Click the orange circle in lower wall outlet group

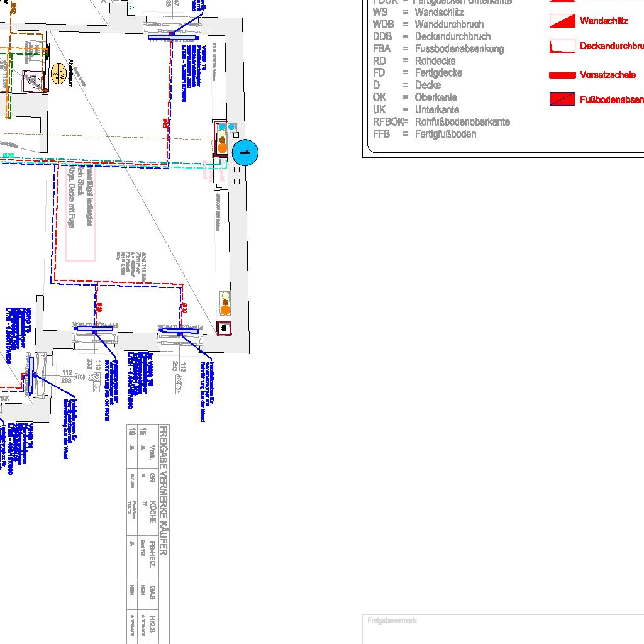[x=225, y=310]
